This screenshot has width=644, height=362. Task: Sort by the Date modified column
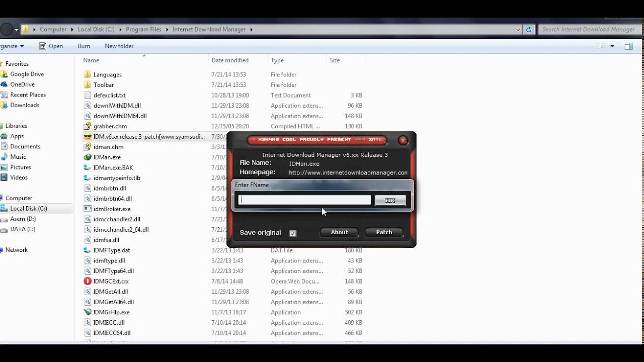230,60
